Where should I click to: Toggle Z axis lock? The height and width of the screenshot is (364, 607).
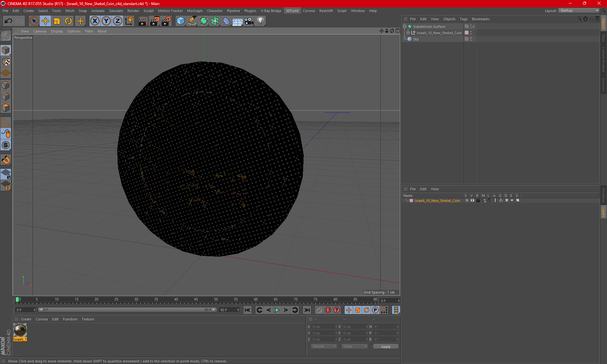(x=118, y=21)
